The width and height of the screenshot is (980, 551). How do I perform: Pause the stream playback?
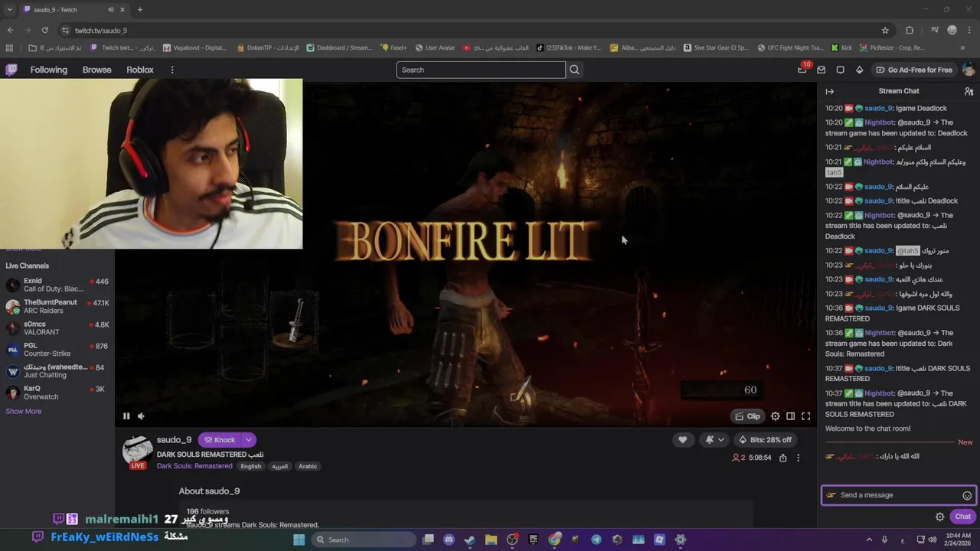(126, 416)
